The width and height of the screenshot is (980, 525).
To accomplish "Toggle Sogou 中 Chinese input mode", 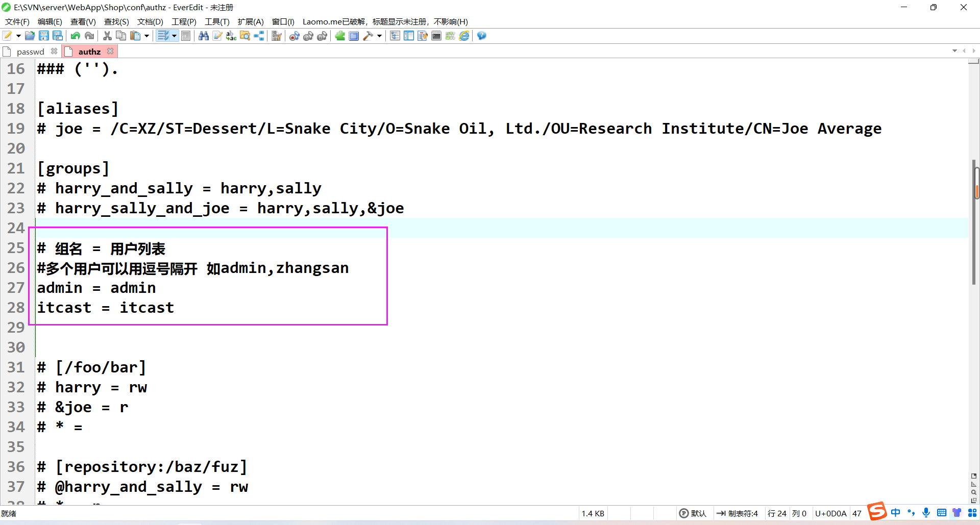I will coord(896,512).
